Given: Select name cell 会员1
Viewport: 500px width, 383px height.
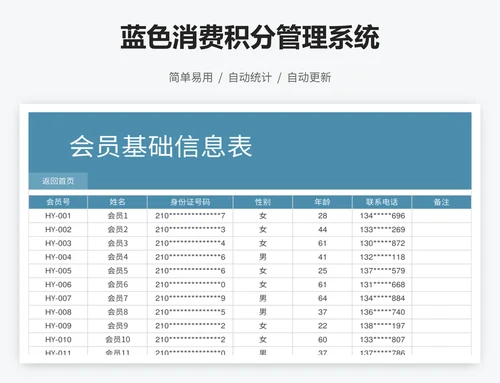Looking at the screenshot, I should [x=117, y=216].
